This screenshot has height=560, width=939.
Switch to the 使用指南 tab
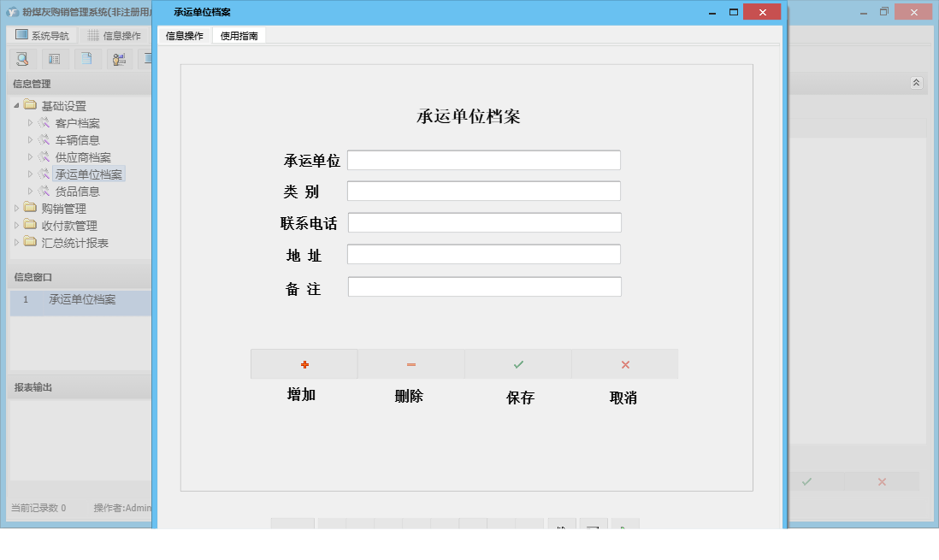click(x=239, y=36)
